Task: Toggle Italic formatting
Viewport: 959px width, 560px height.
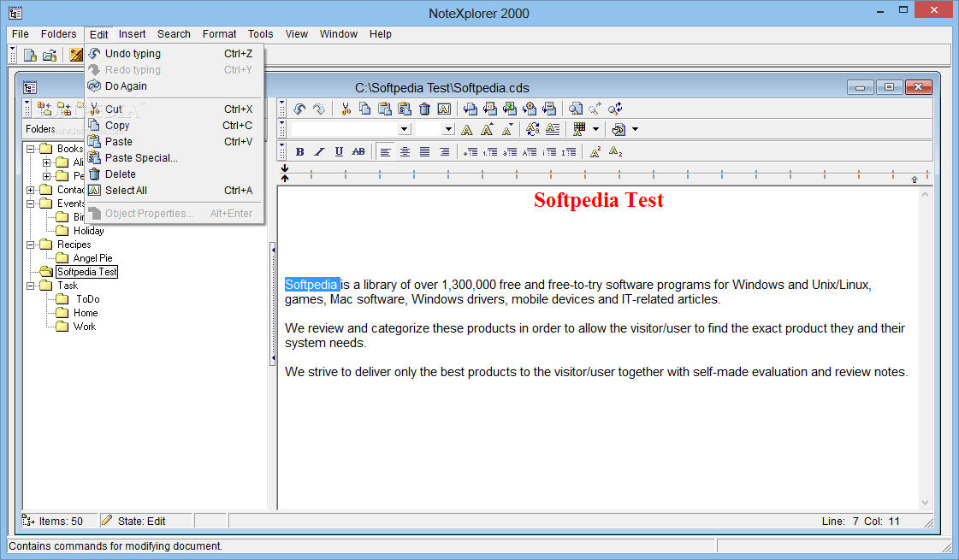Action: 319,151
